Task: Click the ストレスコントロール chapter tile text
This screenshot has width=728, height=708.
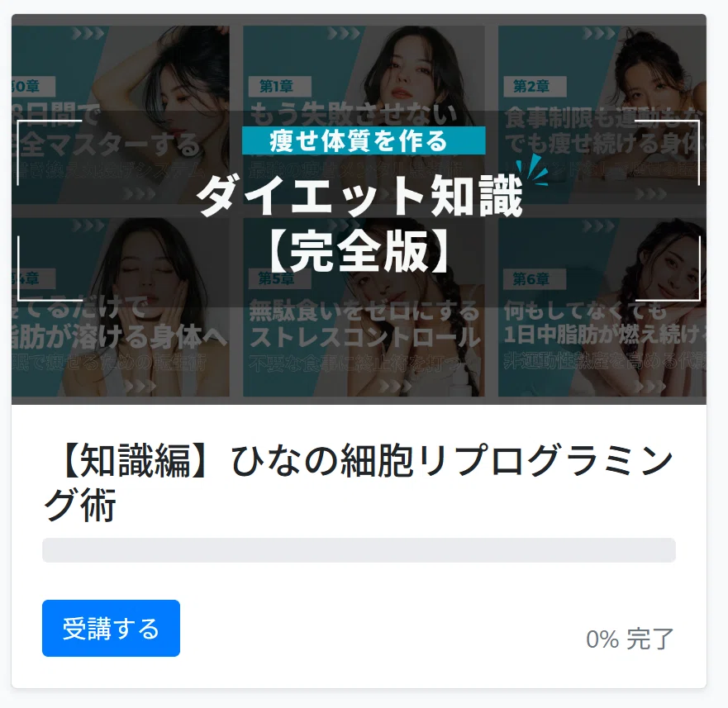Action: point(365,337)
